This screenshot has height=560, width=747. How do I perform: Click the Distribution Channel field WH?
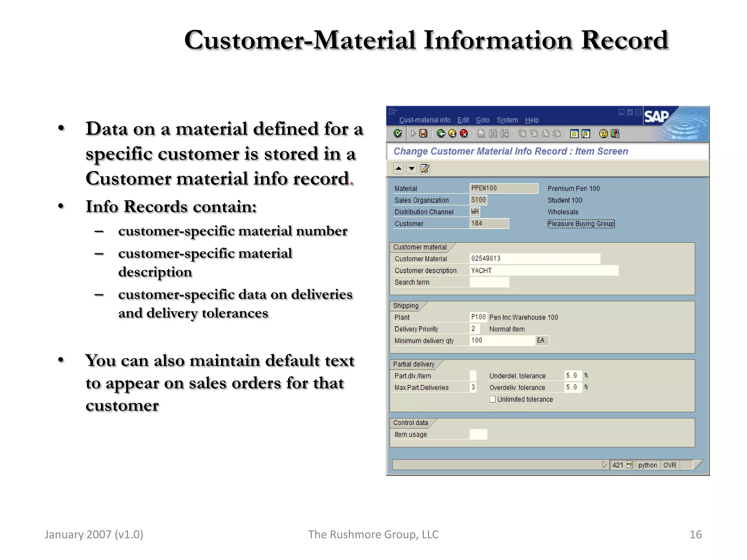[475, 211]
